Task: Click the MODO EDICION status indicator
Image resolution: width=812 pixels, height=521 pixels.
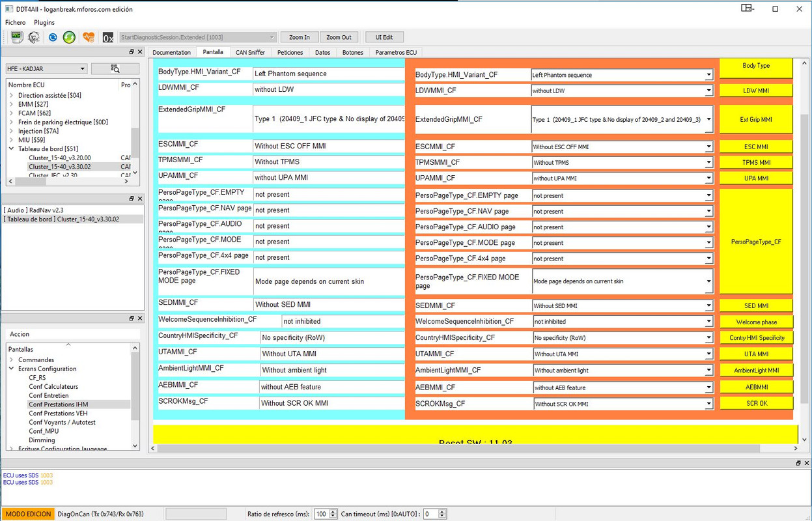Action: (28, 514)
